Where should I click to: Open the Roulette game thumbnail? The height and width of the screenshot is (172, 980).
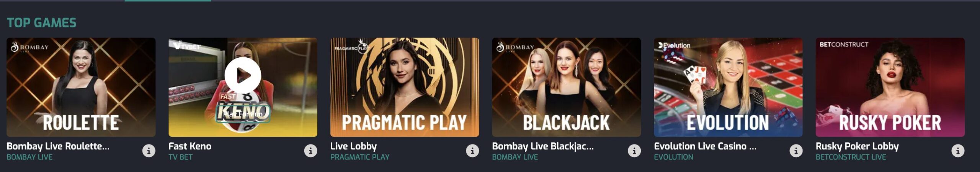[x=81, y=87]
